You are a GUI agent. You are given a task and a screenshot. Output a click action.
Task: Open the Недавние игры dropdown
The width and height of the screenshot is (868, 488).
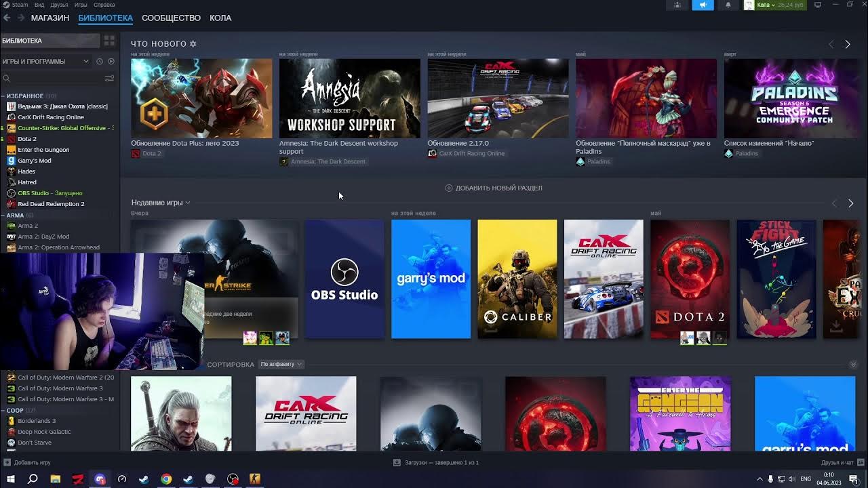161,203
